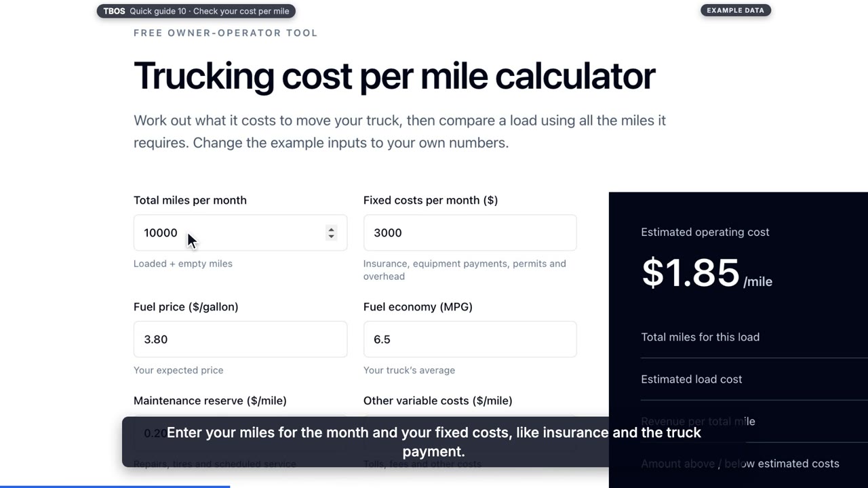Focus the Fuel price field showing 3.80

pyautogui.click(x=240, y=339)
